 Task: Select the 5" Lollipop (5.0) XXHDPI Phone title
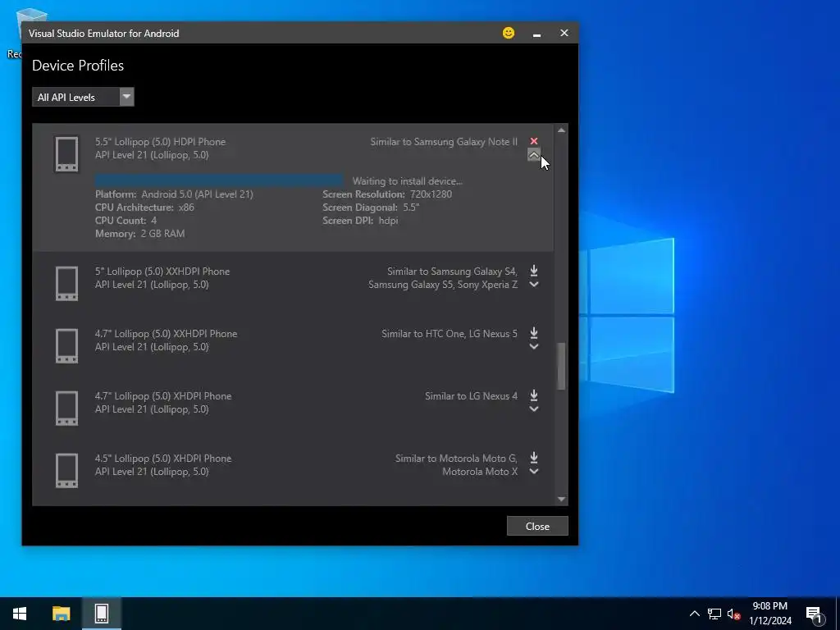click(162, 271)
